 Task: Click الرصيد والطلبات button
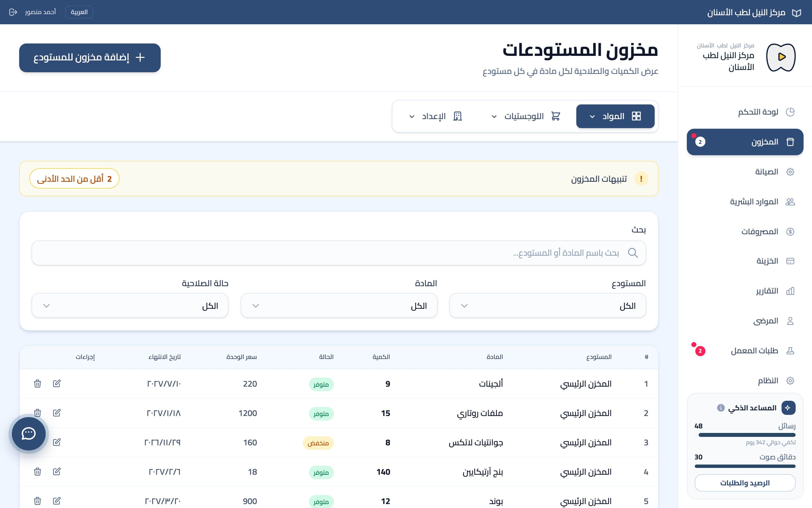pyautogui.click(x=745, y=483)
